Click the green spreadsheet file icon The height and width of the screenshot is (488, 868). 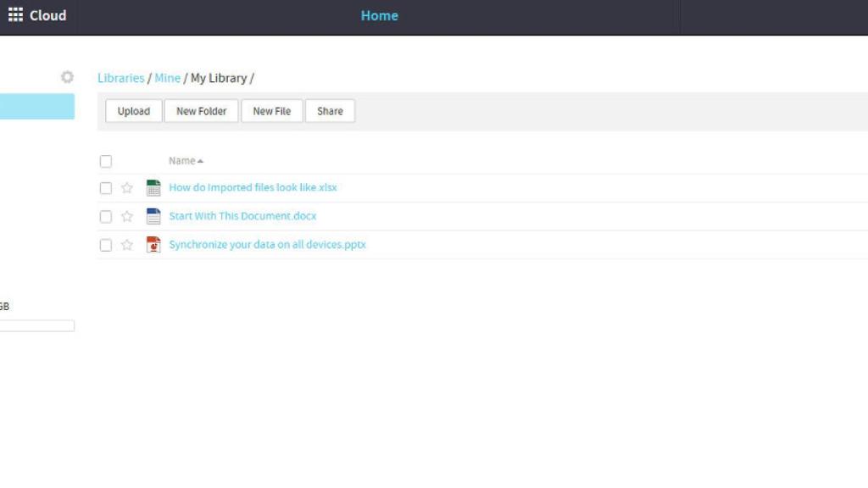153,188
